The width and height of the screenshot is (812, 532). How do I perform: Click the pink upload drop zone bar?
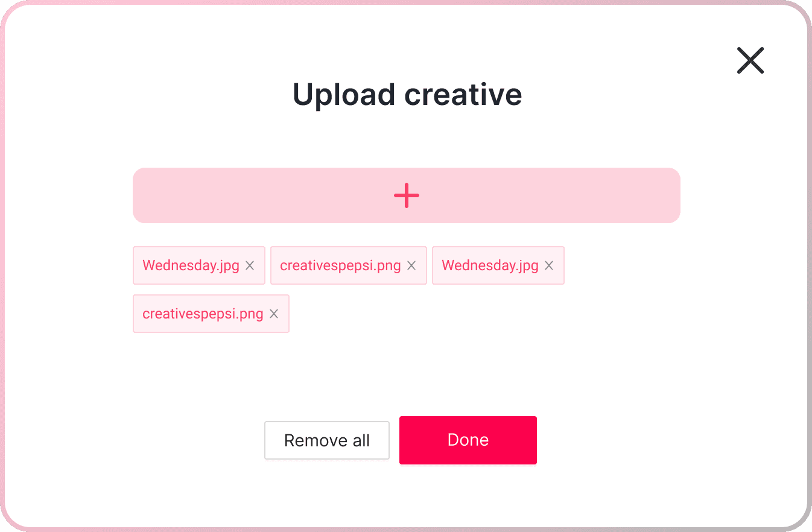pos(407,195)
